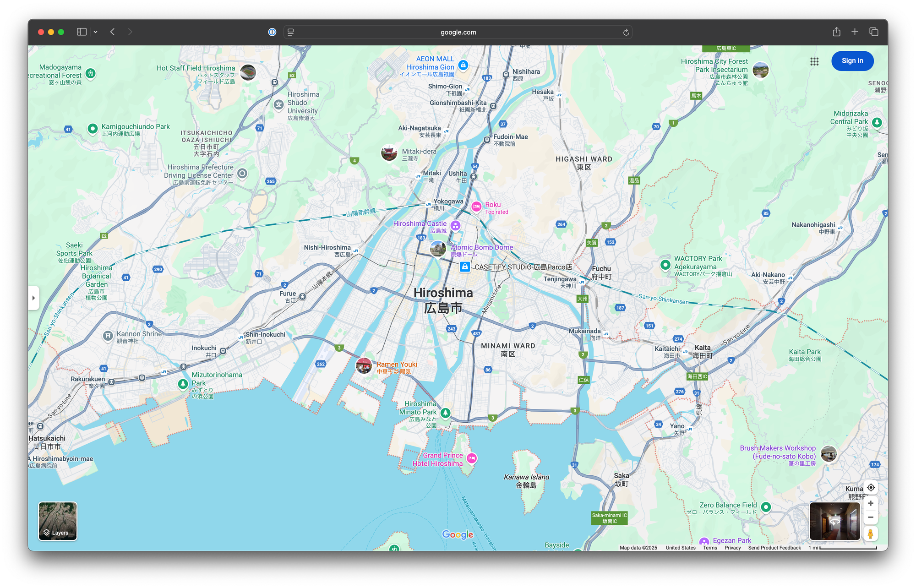Select the Yokogawa station label
Viewport: 916px width, 588px height.
click(x=448, y=204)
